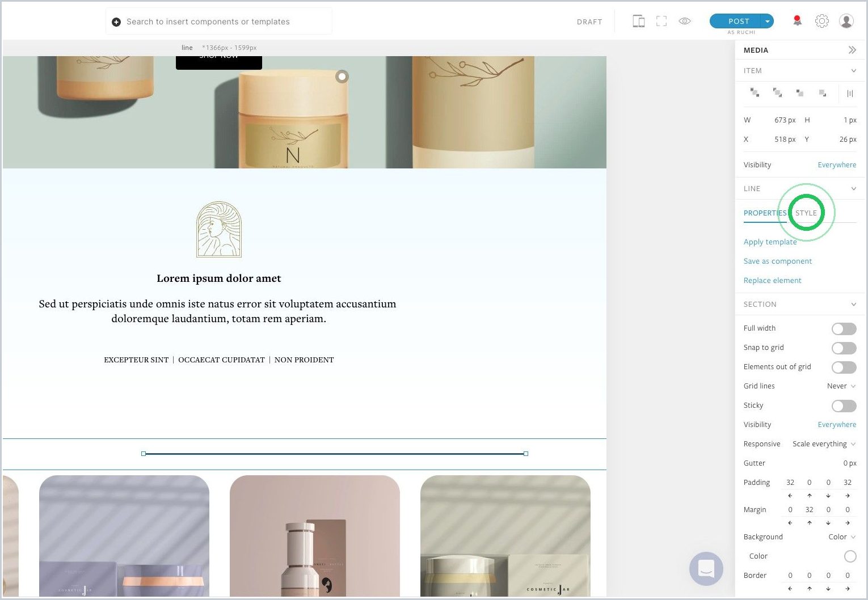Viewport: 868px width, 600px height.
Task: Click the plus icon in the search bar
Action: [116, 22]
